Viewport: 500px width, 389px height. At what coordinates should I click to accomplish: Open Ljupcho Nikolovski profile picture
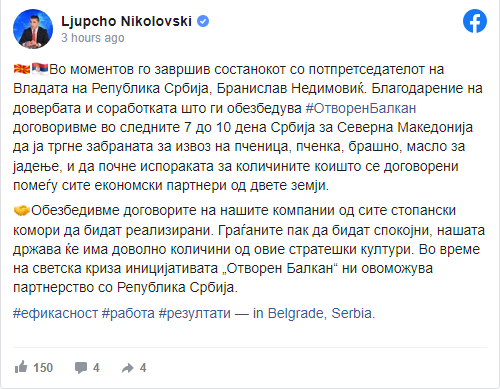pos(33,29)
